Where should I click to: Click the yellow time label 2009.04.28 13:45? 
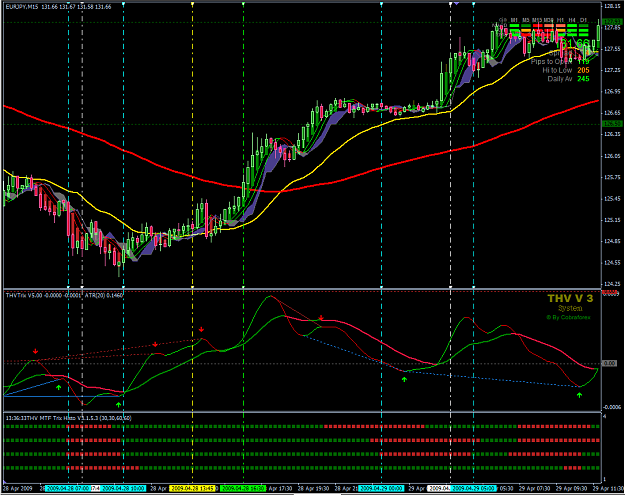[x=192, y=488]
